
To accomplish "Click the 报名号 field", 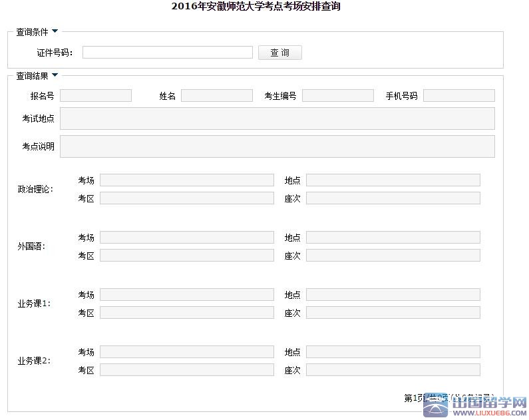I will point(96,96).
